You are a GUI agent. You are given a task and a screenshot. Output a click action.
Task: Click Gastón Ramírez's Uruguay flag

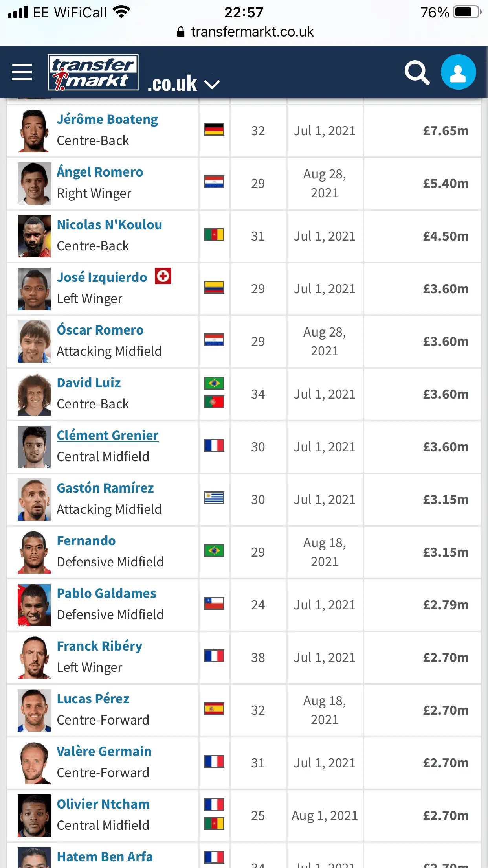(214, 498)
